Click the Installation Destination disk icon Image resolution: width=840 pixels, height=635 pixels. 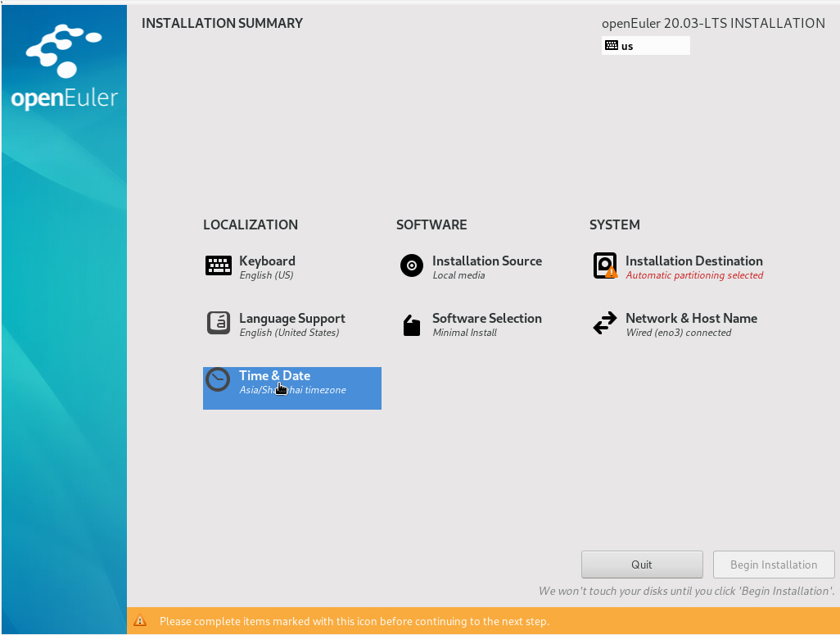tap(605, 265)
